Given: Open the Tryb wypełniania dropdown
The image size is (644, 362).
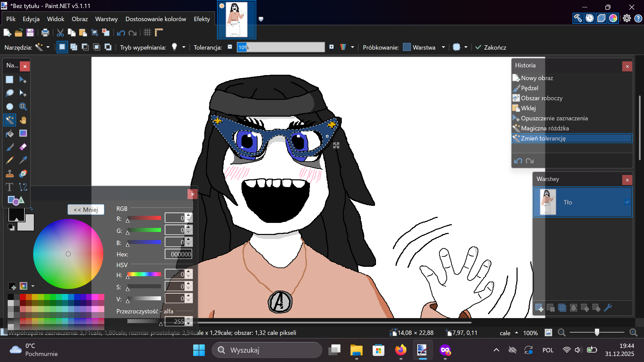Looking at the screenshot, I should click(x=183, y=47).
